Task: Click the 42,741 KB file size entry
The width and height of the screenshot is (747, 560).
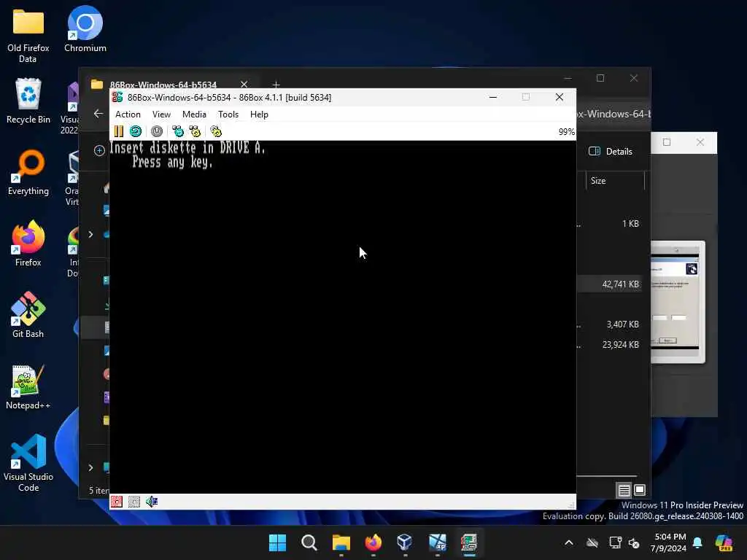Action: point(620,284)
